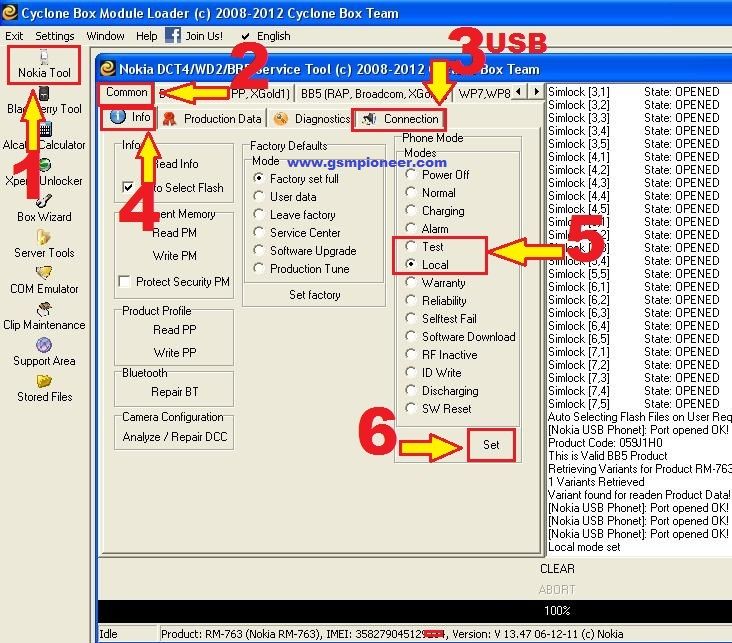
Task: Select Warranty phone mode
Action: [410, 283]
